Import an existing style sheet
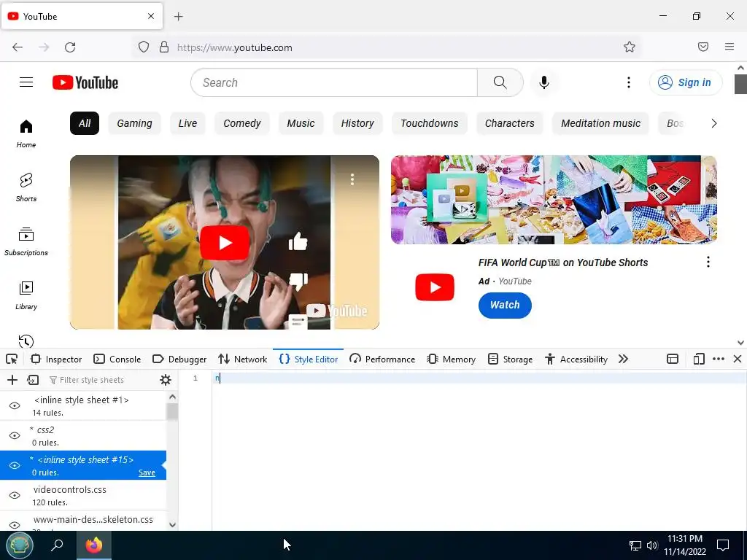The image size is (747, 560). (x=33, y=379)
